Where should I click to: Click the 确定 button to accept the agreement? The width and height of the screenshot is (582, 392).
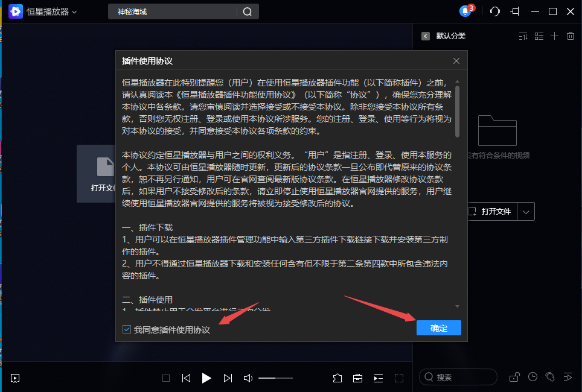click(438, 328)
